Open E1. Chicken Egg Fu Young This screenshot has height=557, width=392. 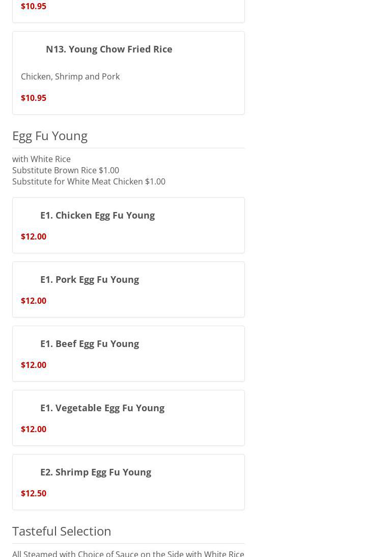[97, 215]
